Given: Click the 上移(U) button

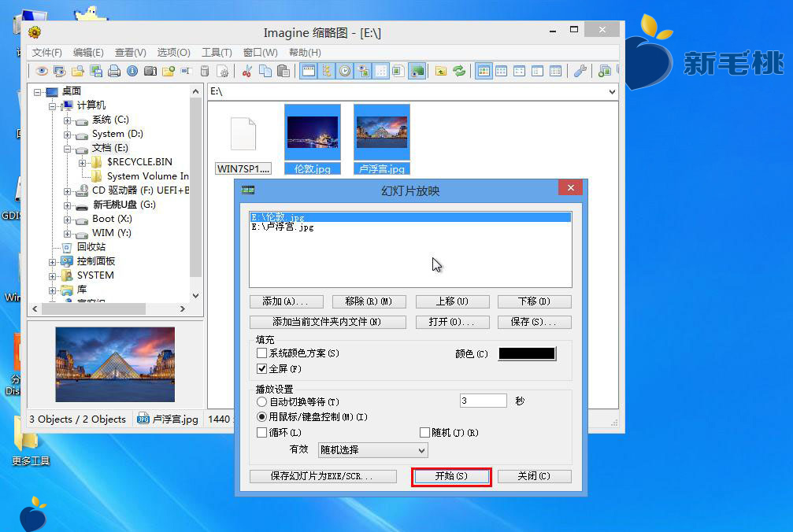Looking at the screenshot, I should pos(453,301).
